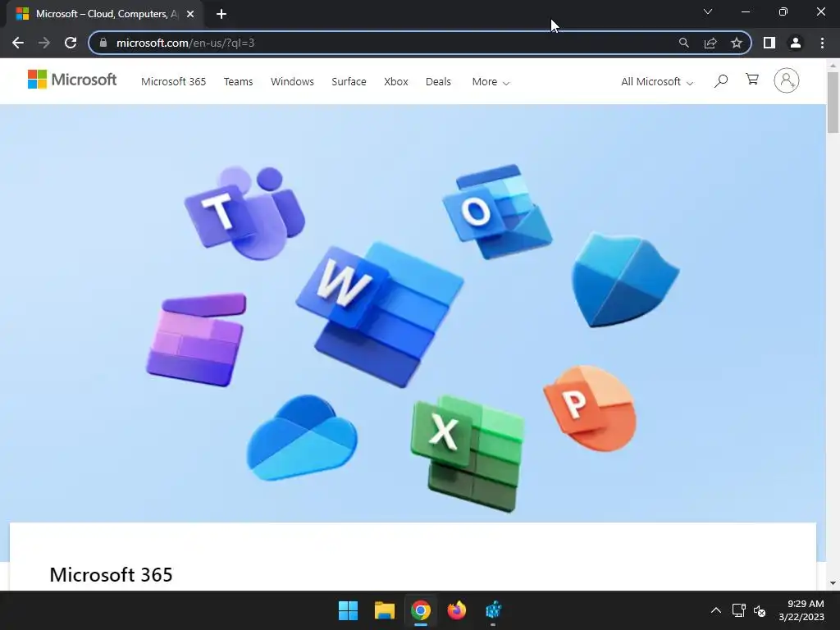This screenshot has height=630, width=840.
Task: Open the tab search chevron in title bar
Action: [708, 11]
